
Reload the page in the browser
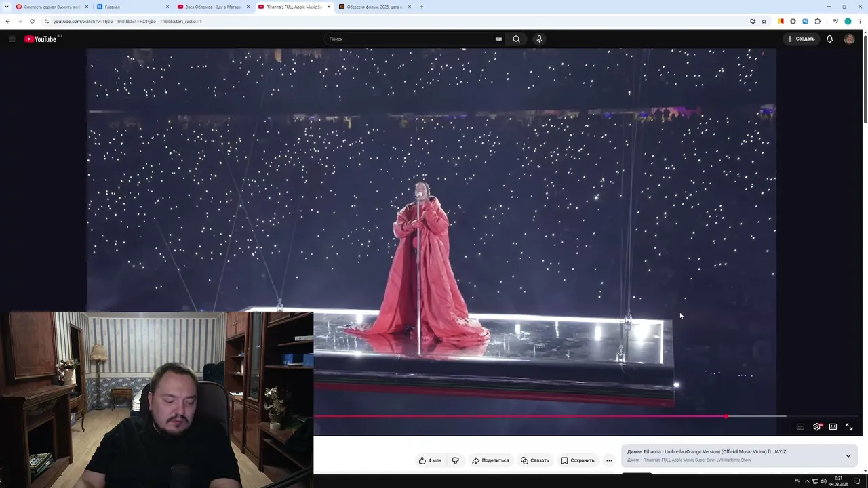click(x=32, y=22)
